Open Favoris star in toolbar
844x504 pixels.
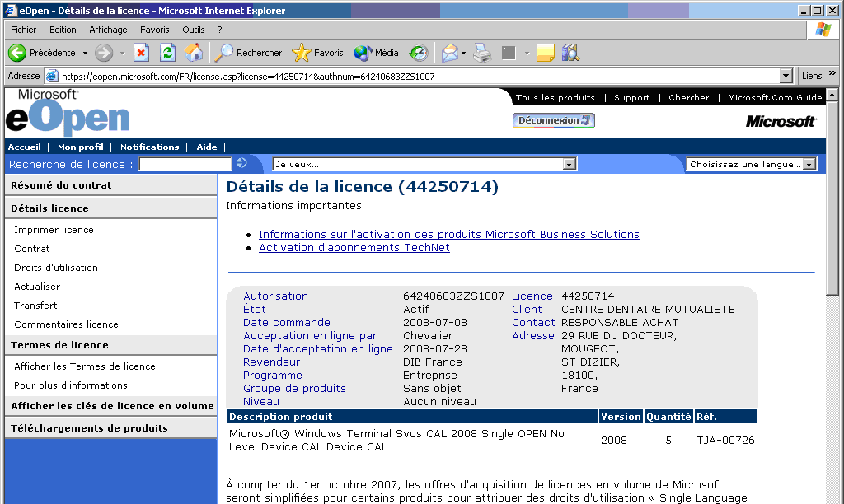(302, 53)
